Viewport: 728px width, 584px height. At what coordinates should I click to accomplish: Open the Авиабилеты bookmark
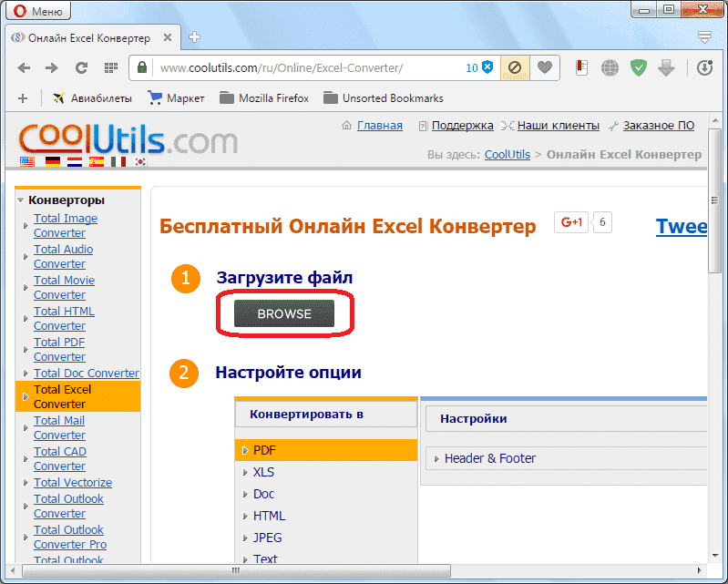(92, 98)
